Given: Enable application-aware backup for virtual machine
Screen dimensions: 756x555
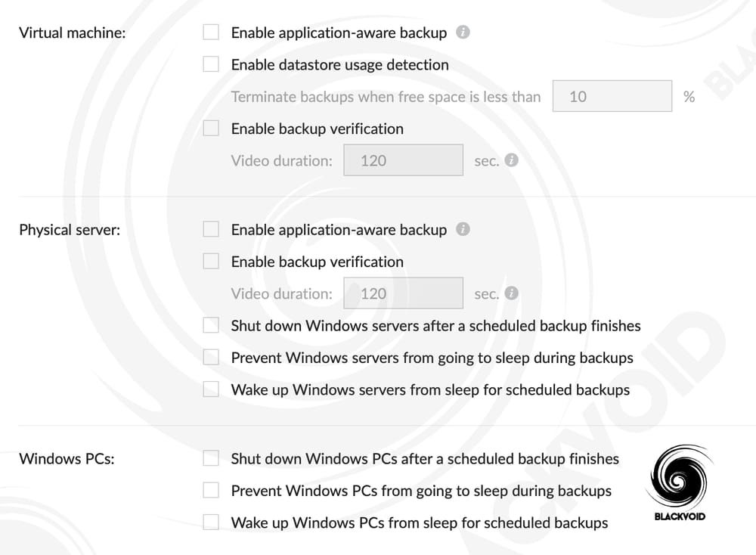Looking at the screenshot, I should click(210, 32).
